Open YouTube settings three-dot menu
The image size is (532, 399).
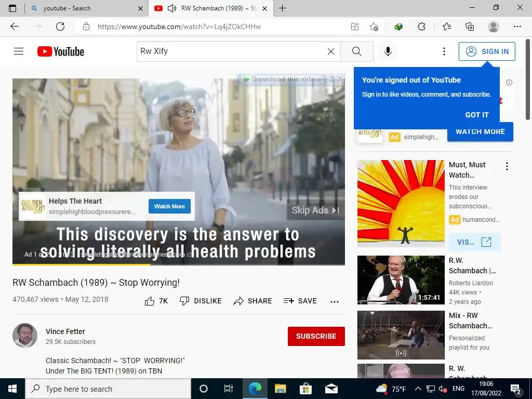[444, 51]
